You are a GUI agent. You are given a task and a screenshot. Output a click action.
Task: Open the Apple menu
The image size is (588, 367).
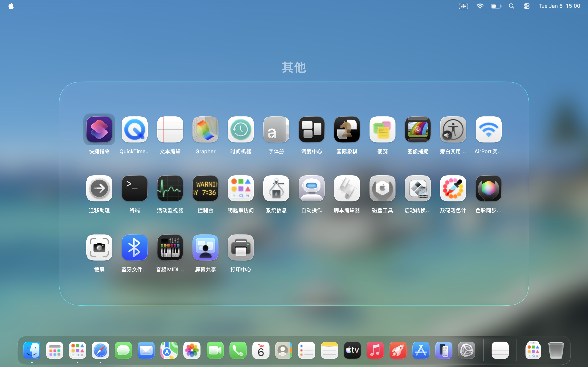pyautogui.click(x=11, y=6)
